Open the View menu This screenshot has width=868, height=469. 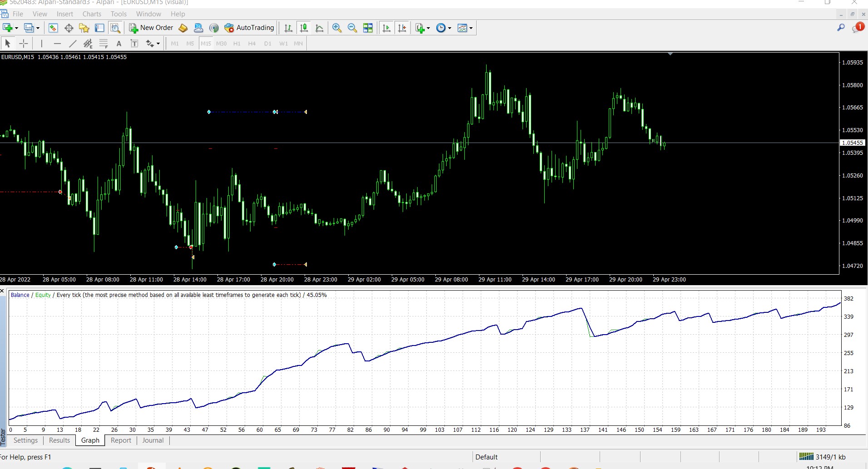coord(40,14)
